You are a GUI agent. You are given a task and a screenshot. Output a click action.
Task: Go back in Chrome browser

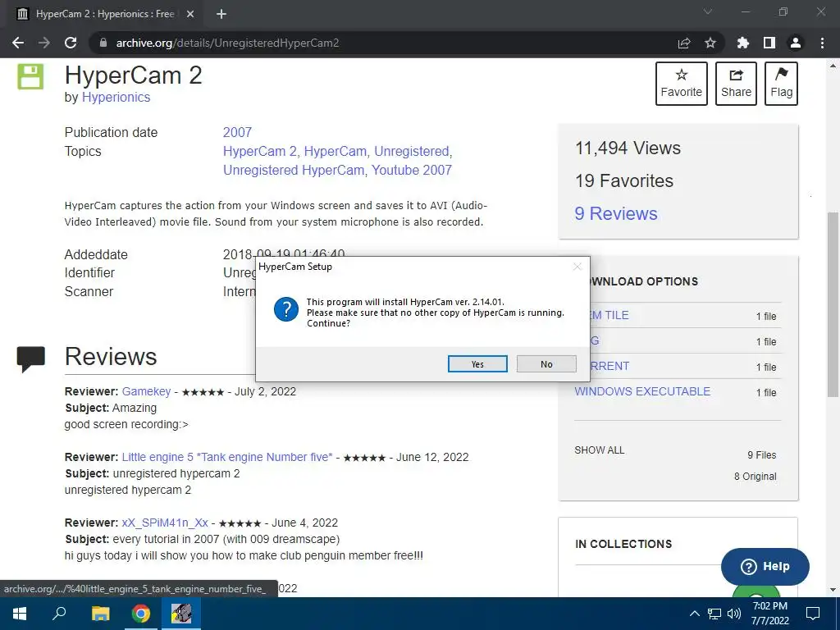tap(18, 43)
